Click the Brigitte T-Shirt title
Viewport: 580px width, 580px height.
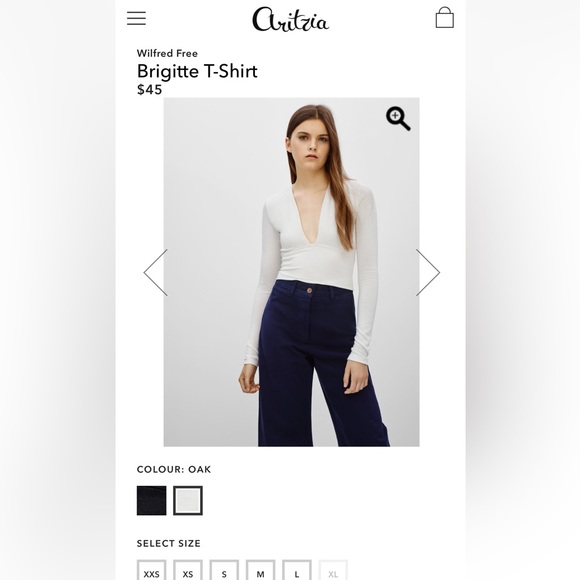(x=197, y=71)
